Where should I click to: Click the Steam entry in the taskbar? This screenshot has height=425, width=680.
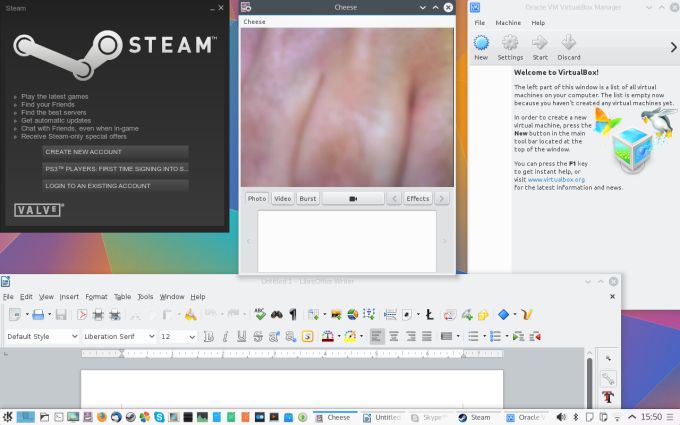(x=475, y=417)
